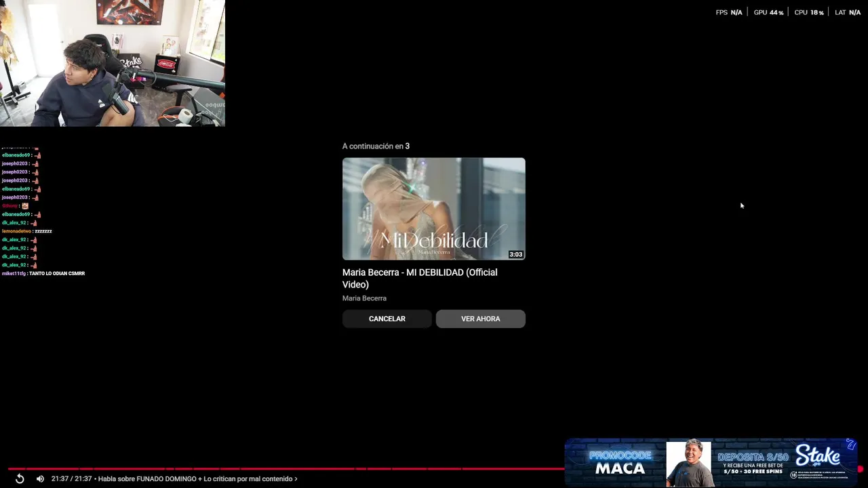Click the GPU 44% overlay stat
This screenshot has width=868, height=488.
(x=768, y=12)
